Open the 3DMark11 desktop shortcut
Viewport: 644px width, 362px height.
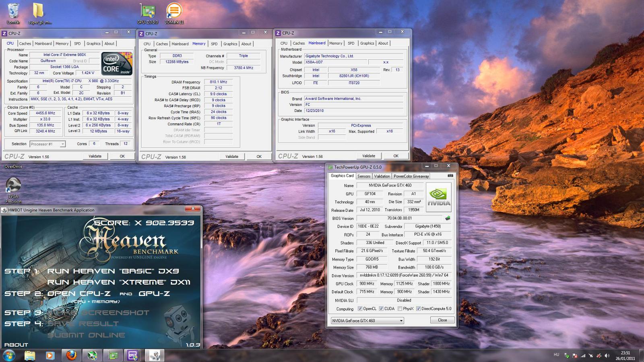[174, 13]
